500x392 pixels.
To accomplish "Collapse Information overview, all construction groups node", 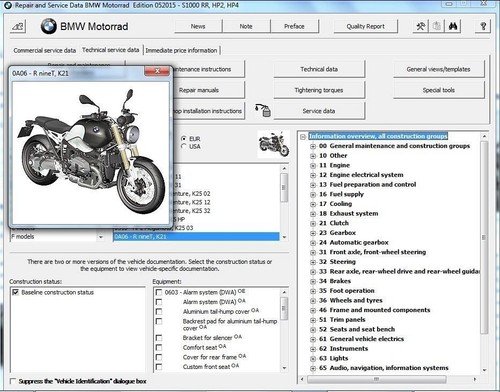I will 303,137.
